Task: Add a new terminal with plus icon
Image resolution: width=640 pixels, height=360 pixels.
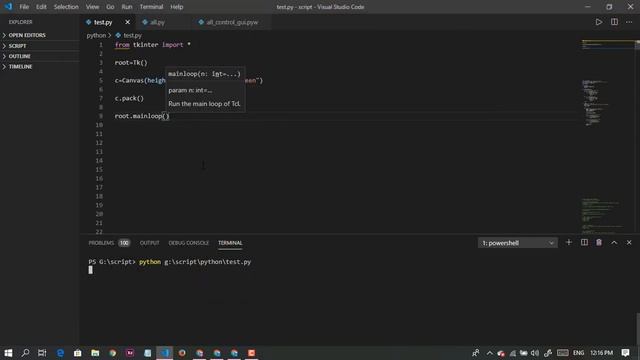Action: 569,242
